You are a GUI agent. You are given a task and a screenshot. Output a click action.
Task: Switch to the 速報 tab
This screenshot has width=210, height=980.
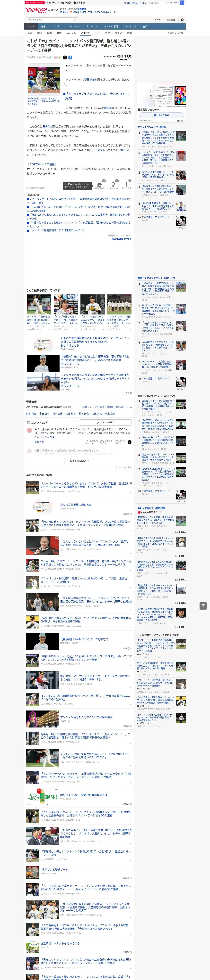coord(43,27)
